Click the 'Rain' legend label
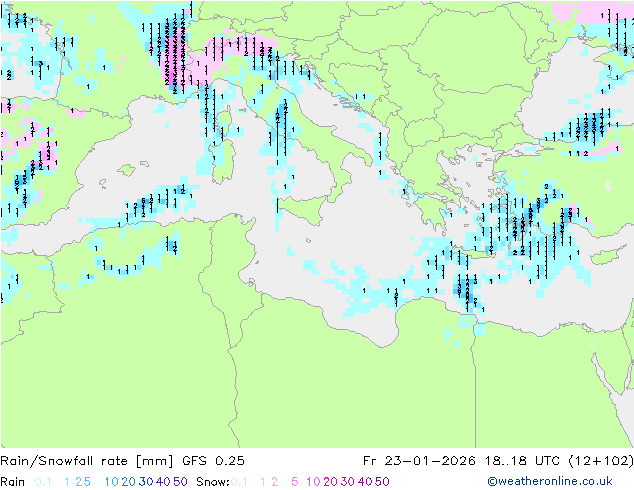The image size is (634, 490). click(x=13, y=482)
